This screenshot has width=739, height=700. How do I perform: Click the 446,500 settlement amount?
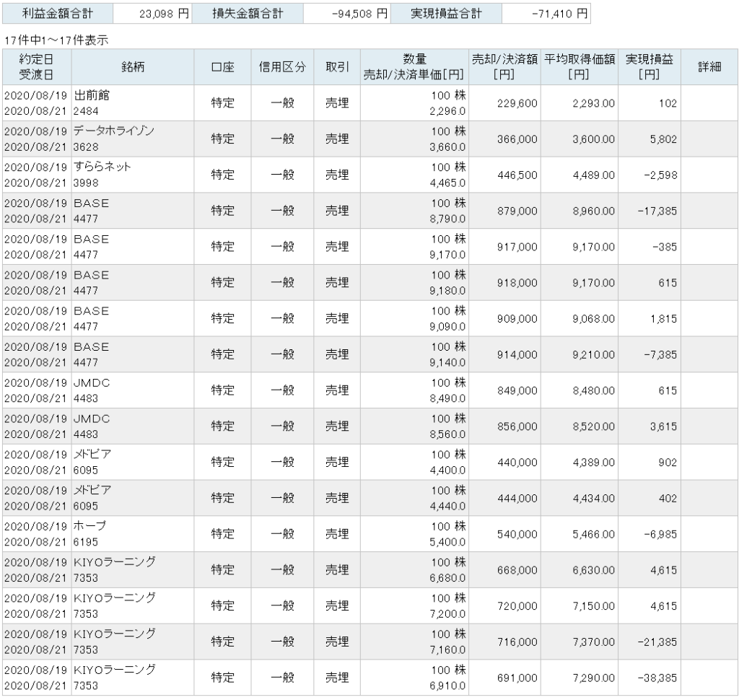pos(517,175)
